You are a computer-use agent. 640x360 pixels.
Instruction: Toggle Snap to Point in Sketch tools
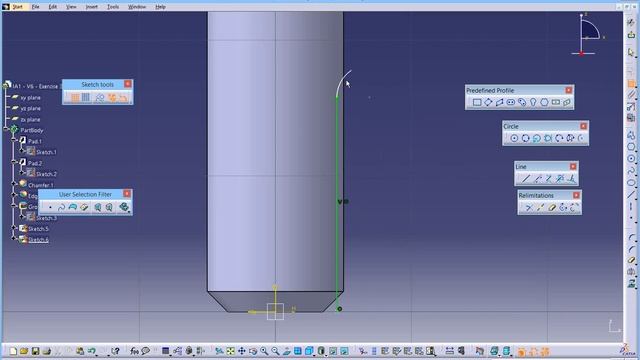pyautogui.click(x=86, y=97)
